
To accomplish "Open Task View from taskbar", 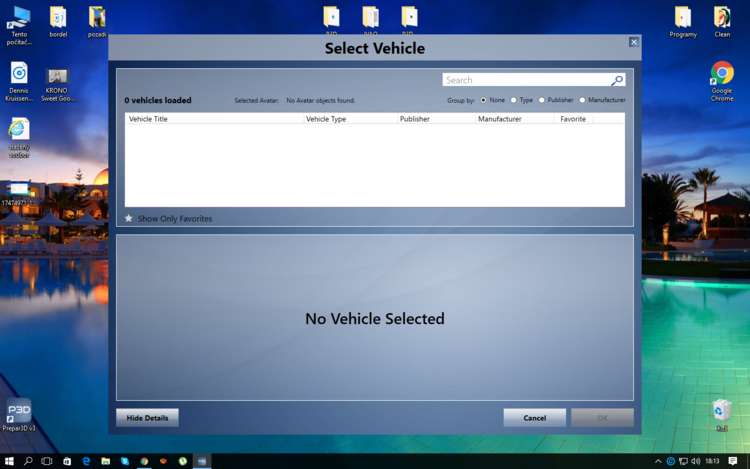I will point(47,461).
